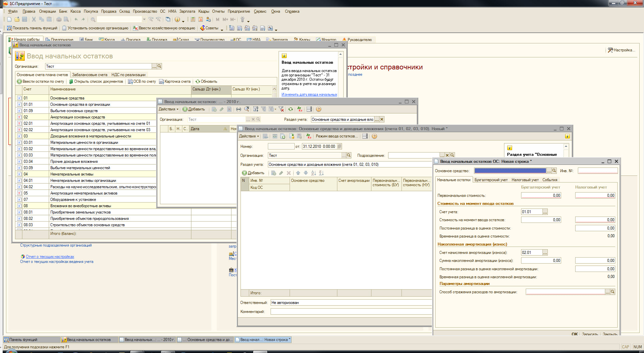Open ellipsis selector beside amortization account 02.01
Image resolution: width=644 pixels, height=353 pixels.
click(x=545, y=253)
